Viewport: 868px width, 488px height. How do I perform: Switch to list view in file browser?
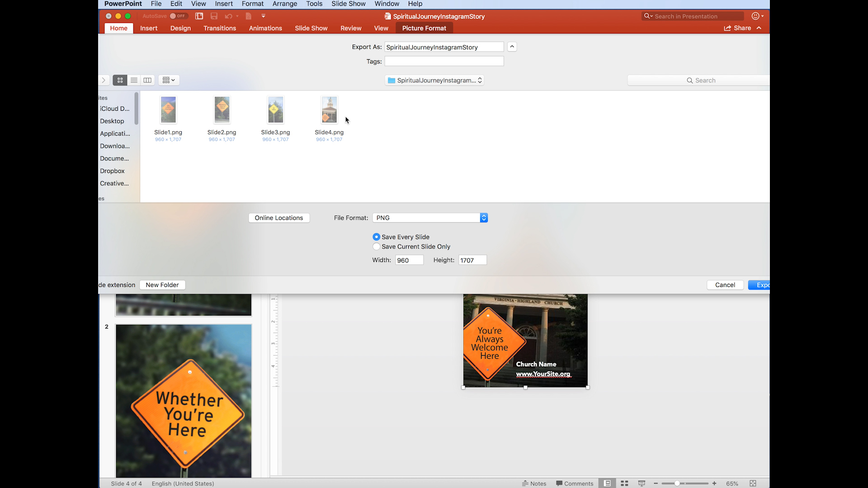coord(134,80)
